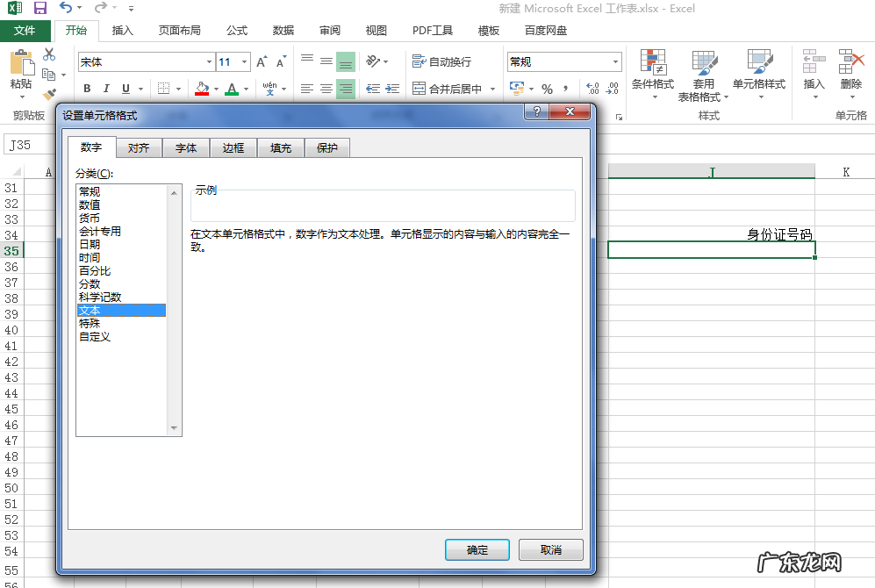Image resolution: width=875 pixels, height=588 pixels.
Task: Open the accounting number format icon
Action: [x=517, y=88]
